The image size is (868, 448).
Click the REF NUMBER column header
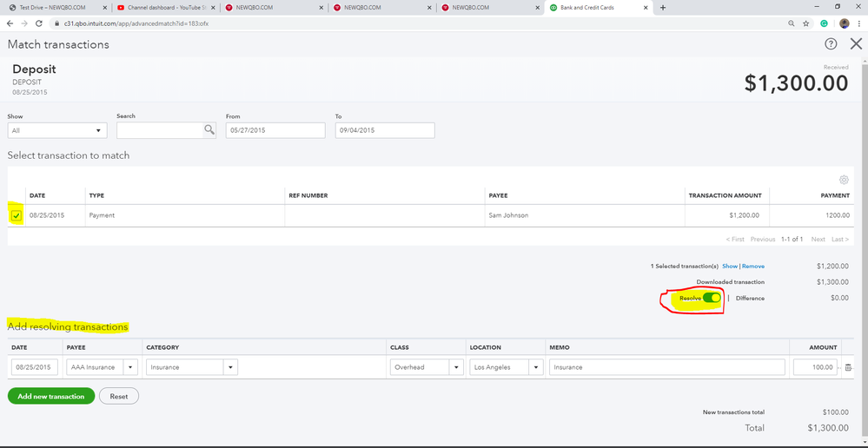pyautogui.click(x=308, y=196)
